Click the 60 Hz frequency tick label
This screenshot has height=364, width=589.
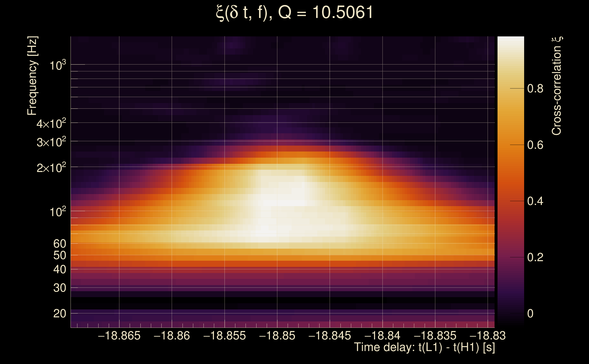(x=60, y=244)
